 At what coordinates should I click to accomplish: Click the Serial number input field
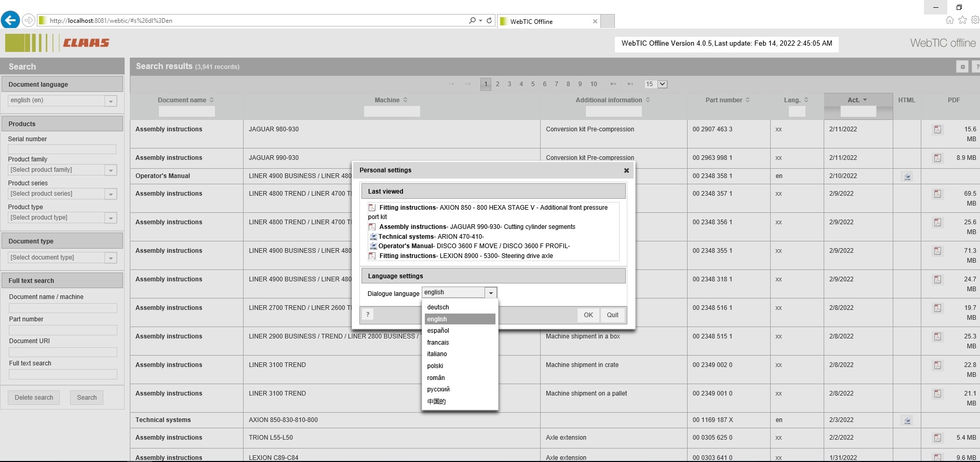pyautogui.click(x=62, y=150)
